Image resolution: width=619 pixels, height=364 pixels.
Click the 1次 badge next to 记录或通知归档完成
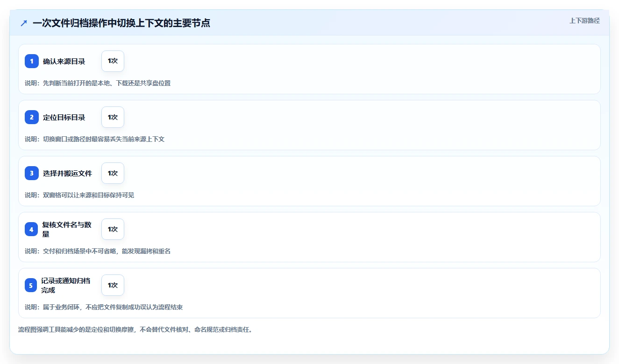(x=113, y=285)
